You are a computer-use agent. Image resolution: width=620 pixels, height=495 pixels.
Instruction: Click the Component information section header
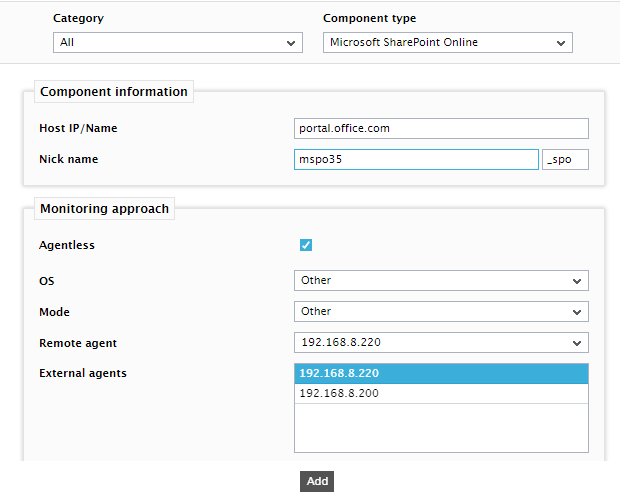point(114,92)
